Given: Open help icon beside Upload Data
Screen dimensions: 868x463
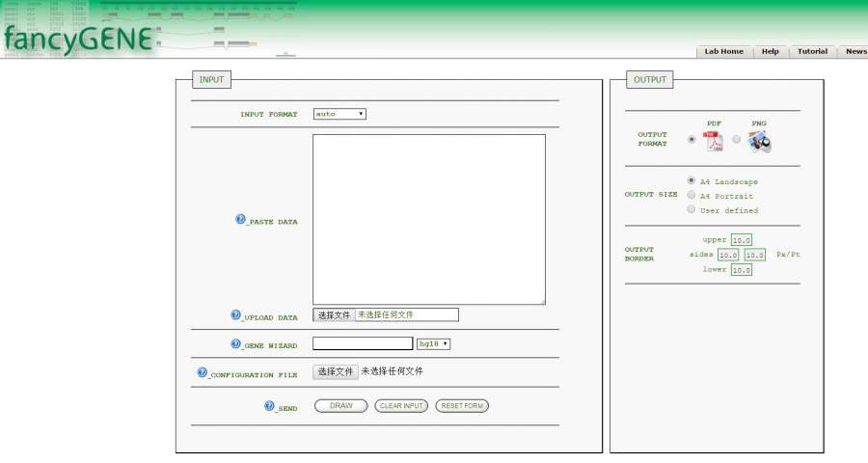Looking at the screenshot, I should [x=236, y=315].
